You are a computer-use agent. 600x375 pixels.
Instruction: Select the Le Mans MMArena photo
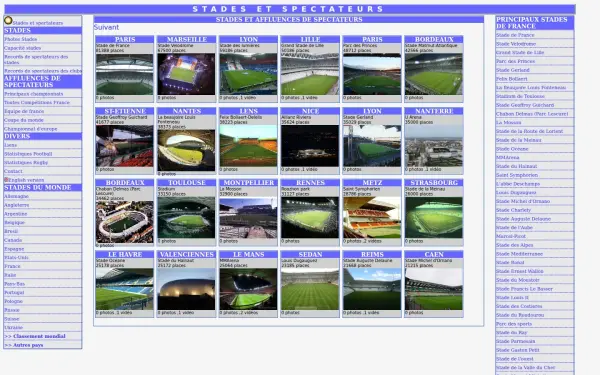[x=248, y=289]
